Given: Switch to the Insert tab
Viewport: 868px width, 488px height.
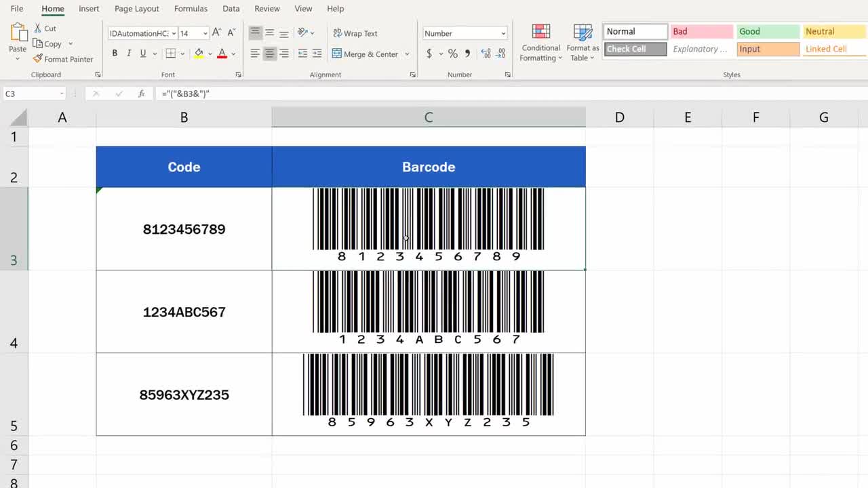Looking at the screenshot, I should [89, 9].
